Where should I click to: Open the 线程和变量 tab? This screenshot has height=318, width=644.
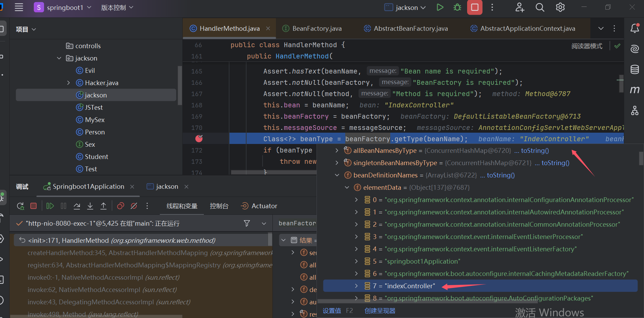[182, 206]
